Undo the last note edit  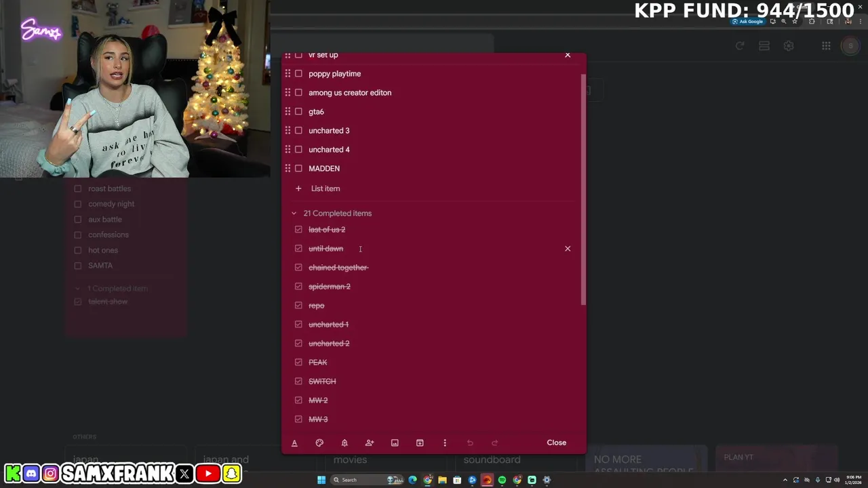click(x=470, y=443)
